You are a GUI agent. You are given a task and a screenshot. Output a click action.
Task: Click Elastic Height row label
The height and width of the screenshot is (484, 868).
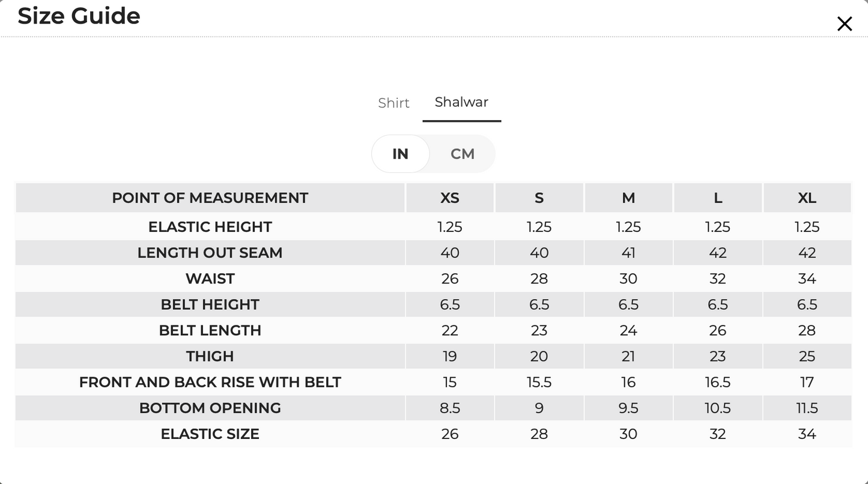point(210,227)
